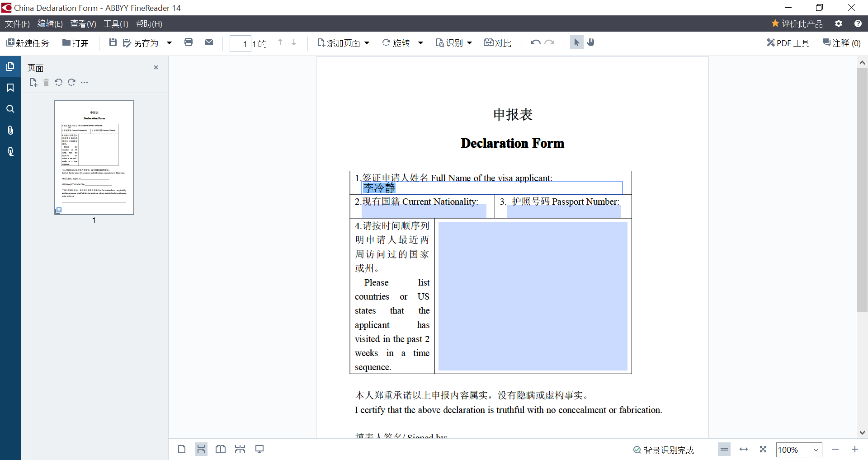Fit page to width icon
The image size is (868, 460).
[x=744, y=449]
